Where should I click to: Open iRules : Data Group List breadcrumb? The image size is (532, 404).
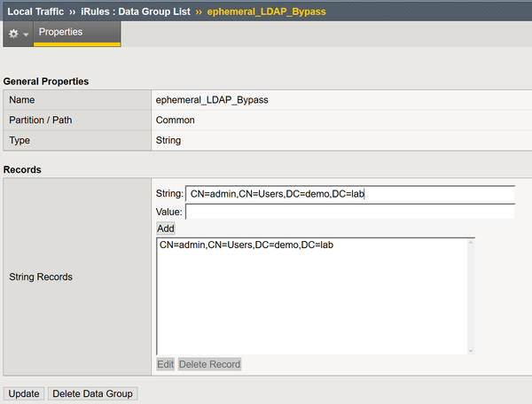pyautogui.click(x=137, y=11)
